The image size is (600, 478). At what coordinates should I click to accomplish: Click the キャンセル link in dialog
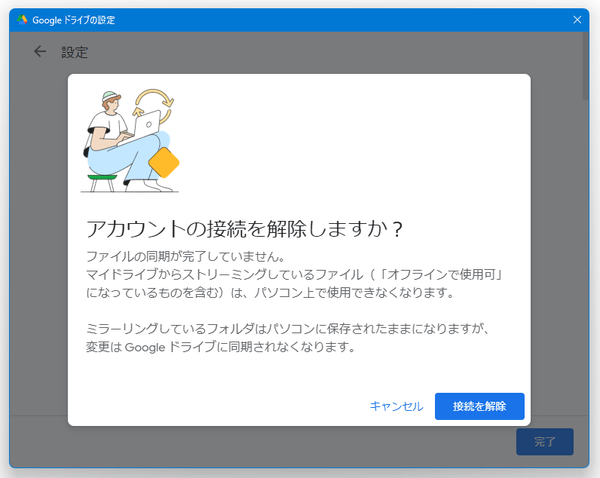396,406
